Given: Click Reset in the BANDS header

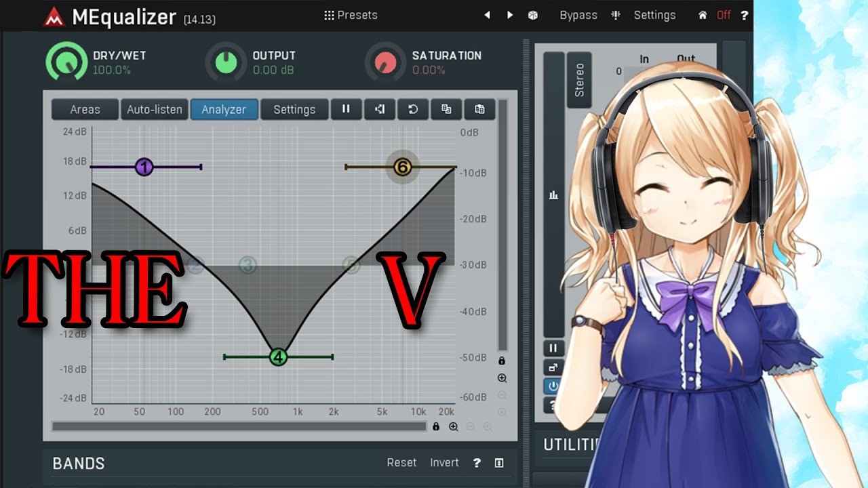Looking at the screenshot, I should click(x=401, y=462).
